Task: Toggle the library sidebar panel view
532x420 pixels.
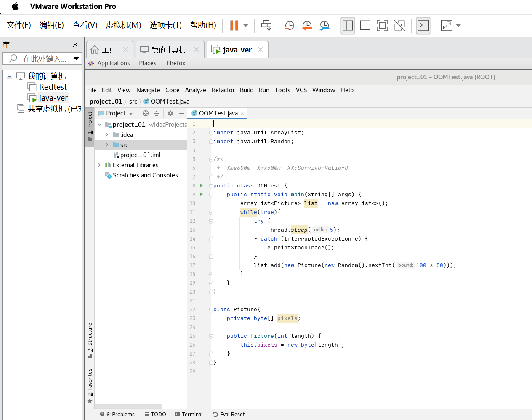Action: point(348,26)
